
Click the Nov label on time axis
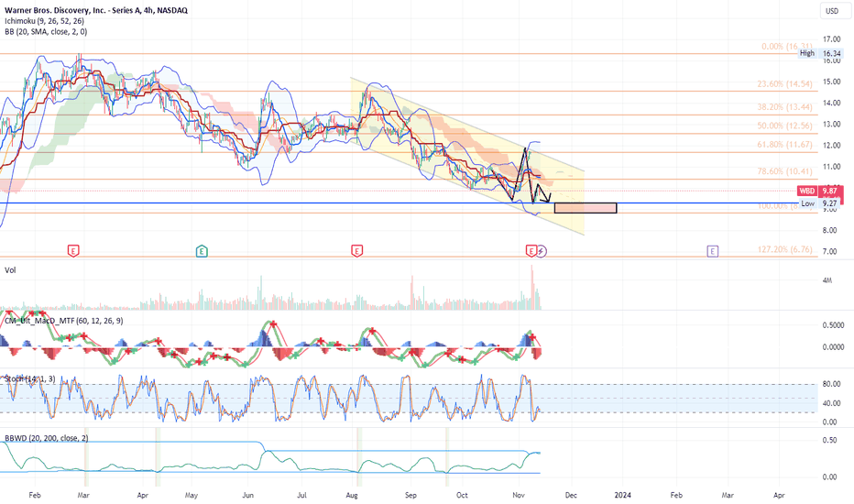click(x=519, y=495)
